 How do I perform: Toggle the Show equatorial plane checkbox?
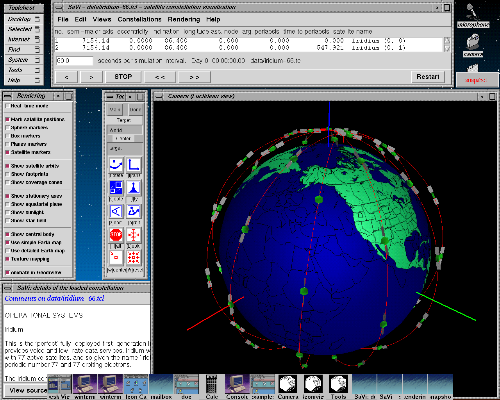(x=7, y=204)
